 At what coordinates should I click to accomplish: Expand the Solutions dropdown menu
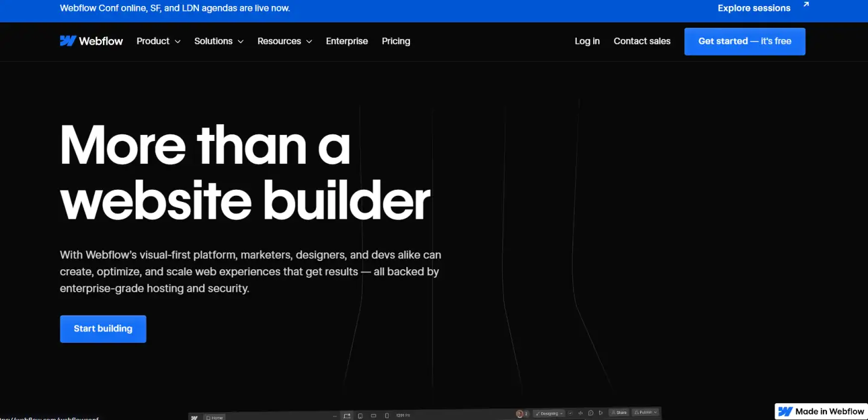pyautogui.click(x=219, y=41)
